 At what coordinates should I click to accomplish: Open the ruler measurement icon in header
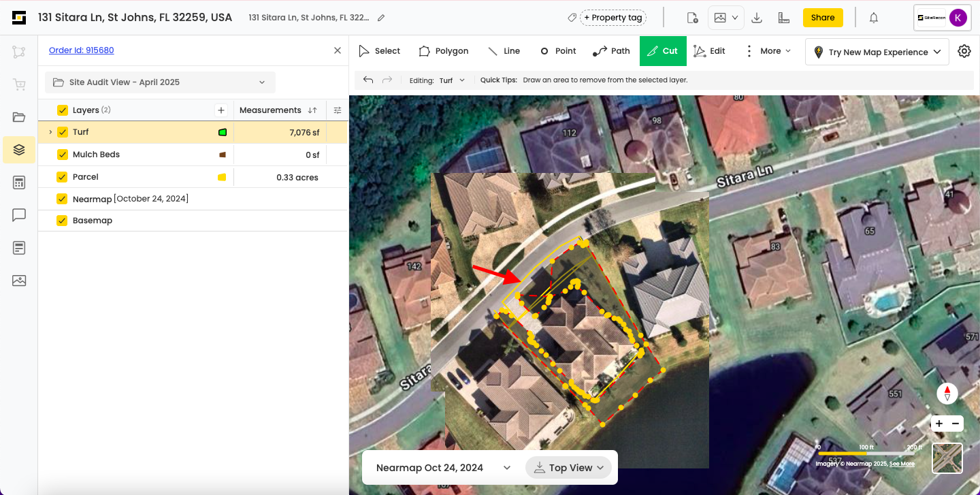pos(784,18)
